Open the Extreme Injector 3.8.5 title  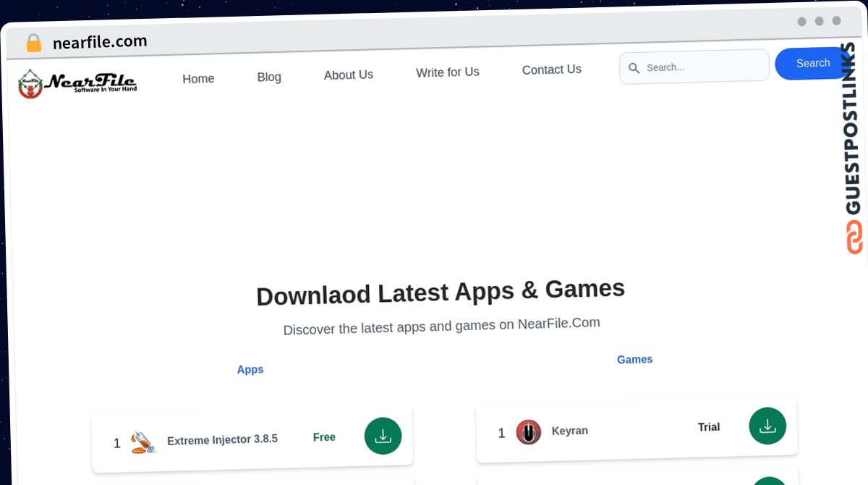click(222, 439)
